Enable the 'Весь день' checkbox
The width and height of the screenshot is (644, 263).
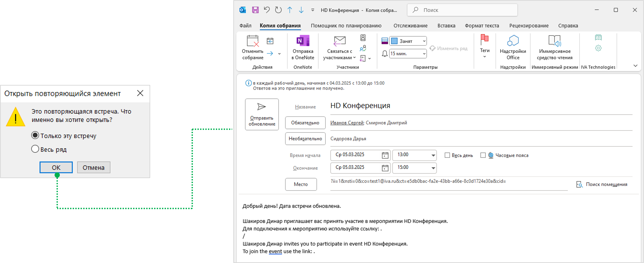pos(447,155)
